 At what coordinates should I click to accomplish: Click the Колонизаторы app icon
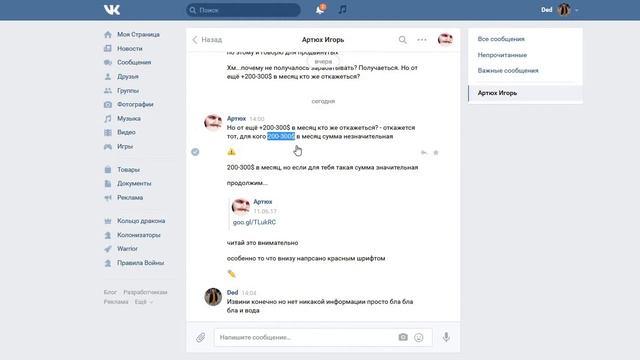[108, 235]
